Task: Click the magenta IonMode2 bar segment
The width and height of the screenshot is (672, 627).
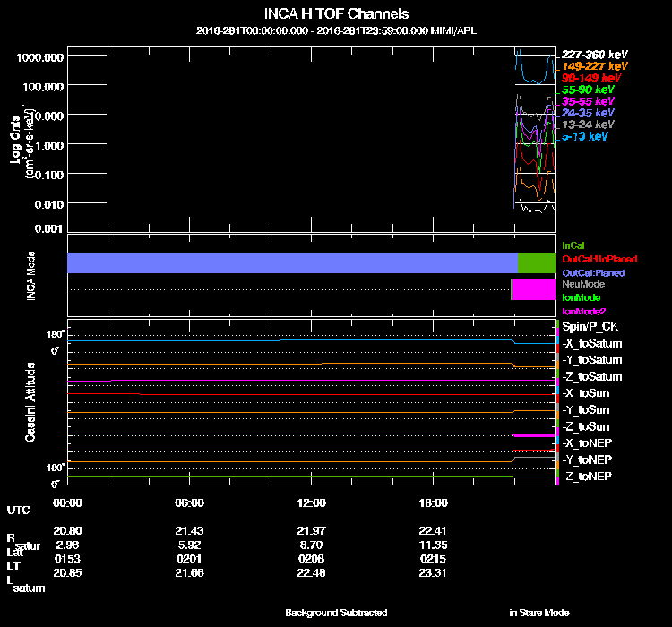Action: click(x=533, y=290)
